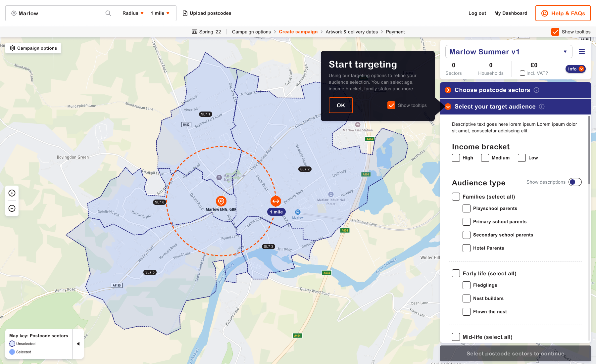Image resolution: width=596 pixels, height=364 pixels.
Task: Click OK in Start targeting tooltip
Action: click(x=341, y=105)
